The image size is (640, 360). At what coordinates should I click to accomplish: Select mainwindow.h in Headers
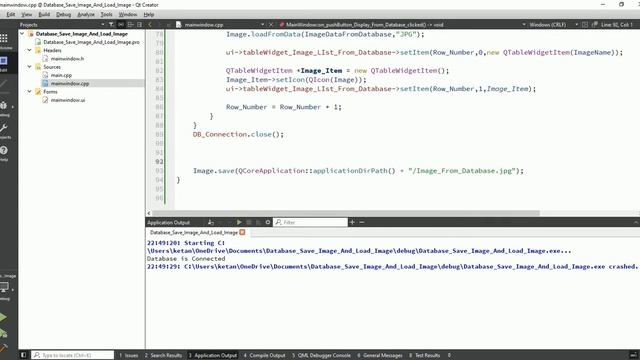[x=67, y=58]
